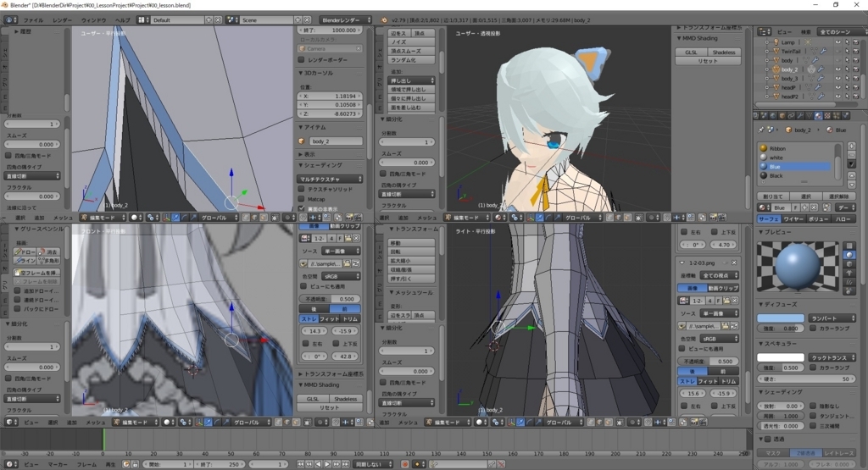Click the diffuse light-blue color swatch
This screenshot has width=868, height=470.
pos(781,318)
